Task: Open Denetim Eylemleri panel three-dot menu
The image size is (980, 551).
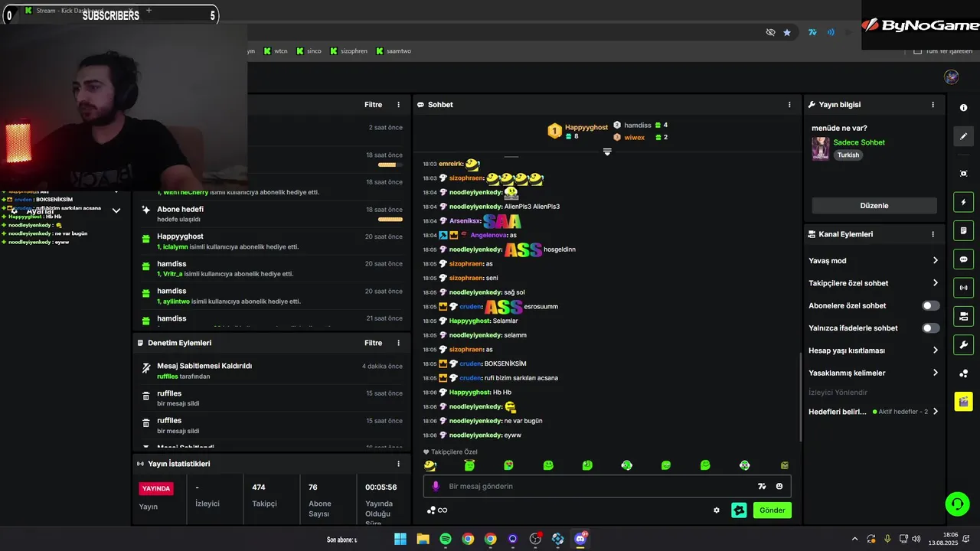Action: point(398,343)
